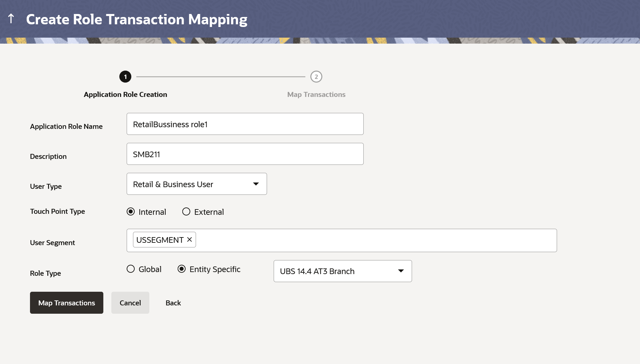Choose Global role type

coord(131,269)
